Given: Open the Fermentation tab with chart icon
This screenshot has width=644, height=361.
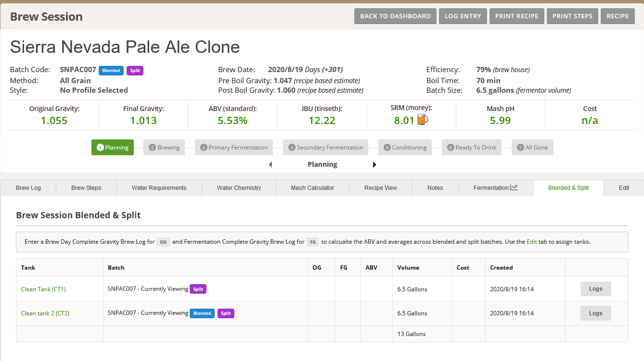Looking at the screenshot, I should pos(495,188).
